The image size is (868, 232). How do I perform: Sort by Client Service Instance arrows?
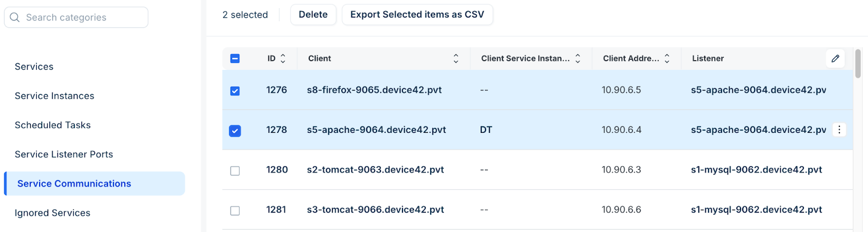point(578,59)
